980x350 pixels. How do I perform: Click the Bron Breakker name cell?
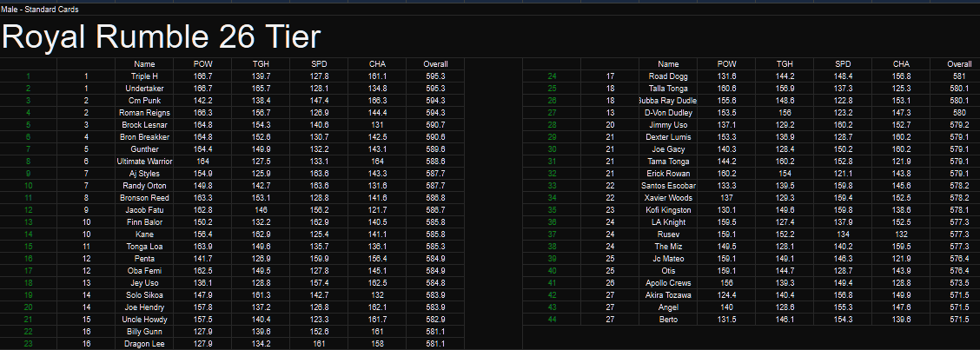144,137
